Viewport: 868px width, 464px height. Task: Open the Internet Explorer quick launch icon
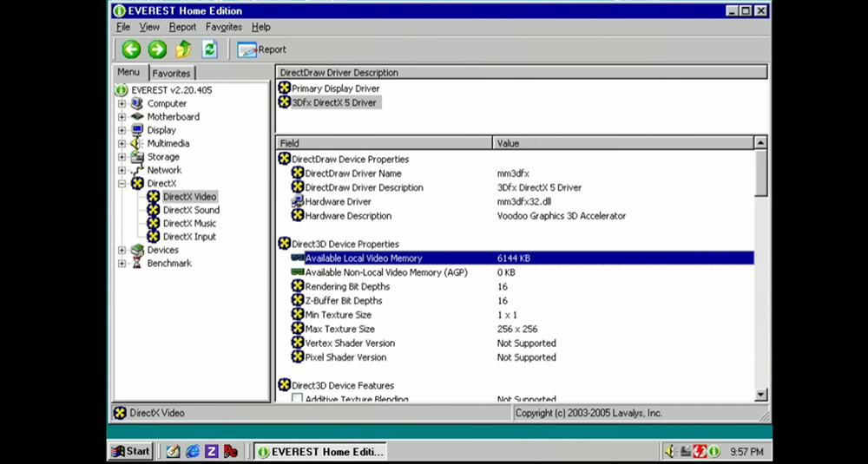[192, 451]
